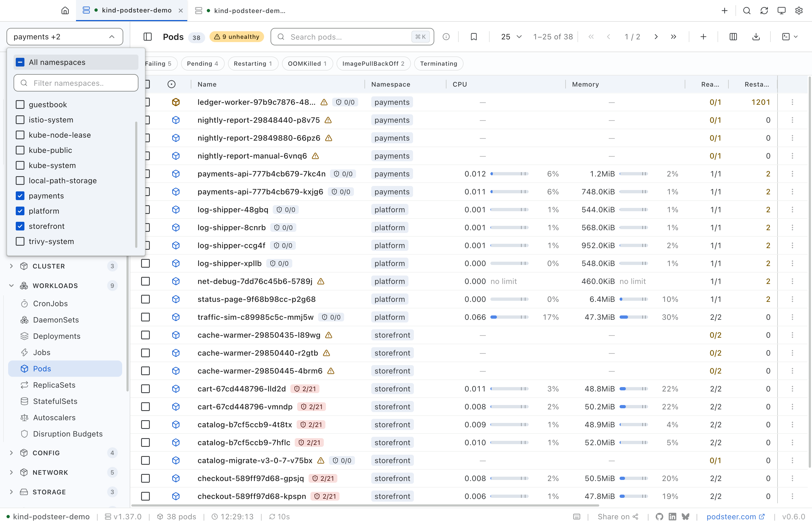
Task: Toggle the All namespaces checkbox
Action: [x=20, y=62]
